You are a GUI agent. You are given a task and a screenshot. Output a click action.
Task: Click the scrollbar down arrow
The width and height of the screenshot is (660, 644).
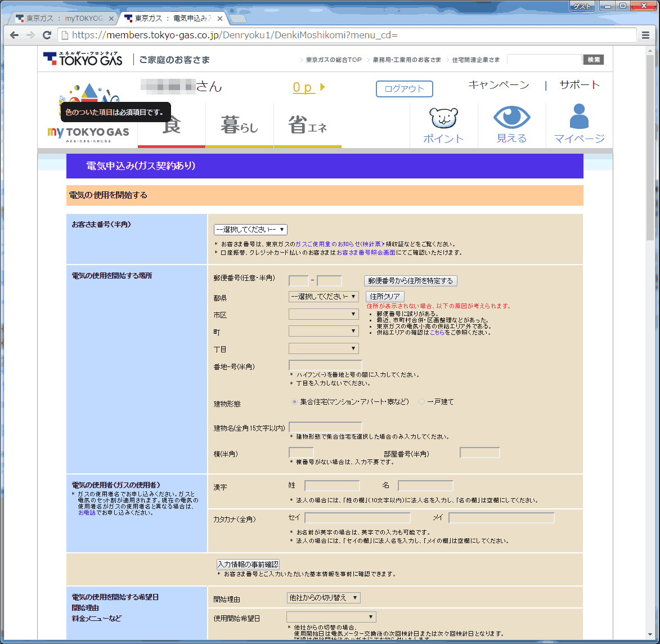pyautogui.click(x=650, y=634)
